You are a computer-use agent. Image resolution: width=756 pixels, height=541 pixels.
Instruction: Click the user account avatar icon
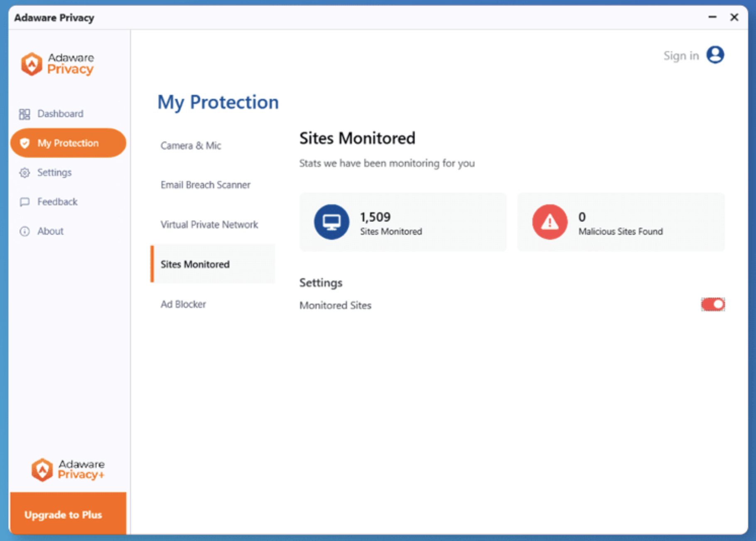(x=715, y=55)
